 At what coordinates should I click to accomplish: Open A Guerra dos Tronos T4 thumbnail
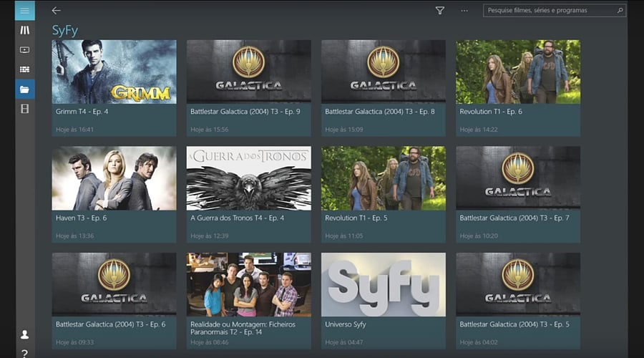tap(249, 178)
